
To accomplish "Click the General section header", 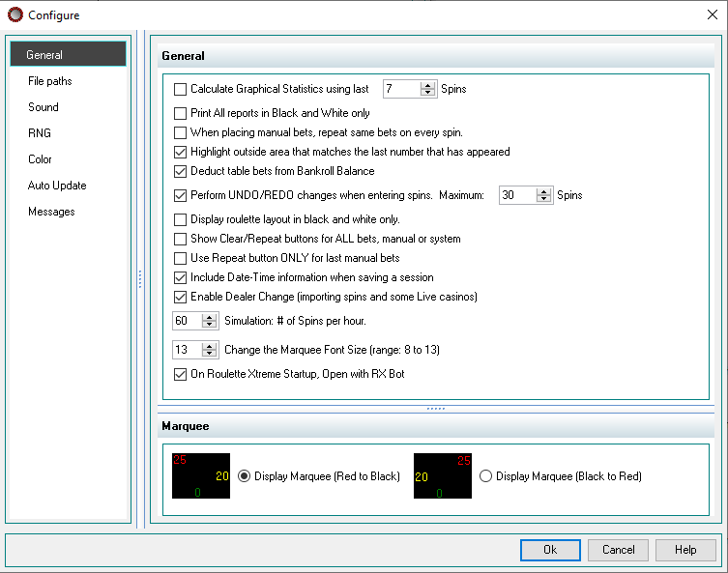I will tap(435, 56).
